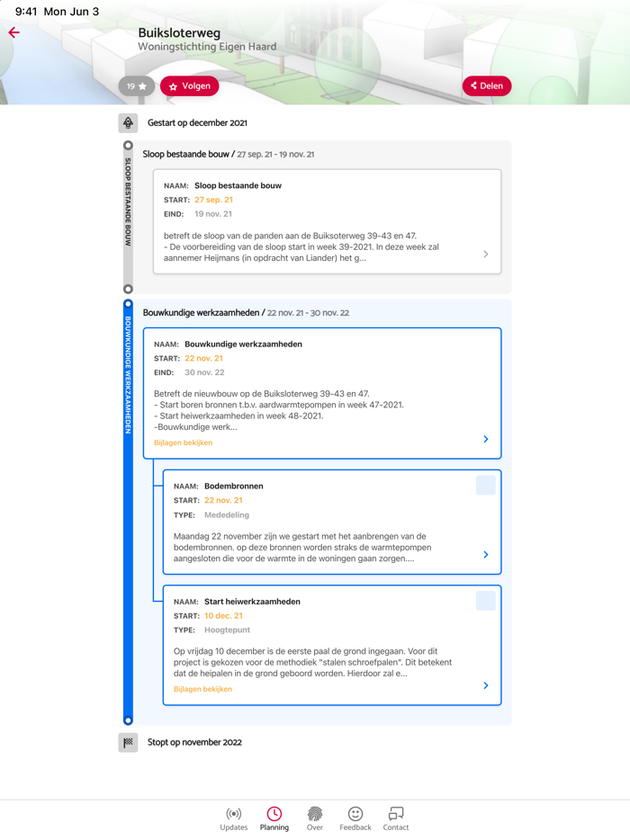Expand the Bouwkundige werkzaamheden card chevron
This screenshot has height=840, width=630.
[x=486, y=440]
